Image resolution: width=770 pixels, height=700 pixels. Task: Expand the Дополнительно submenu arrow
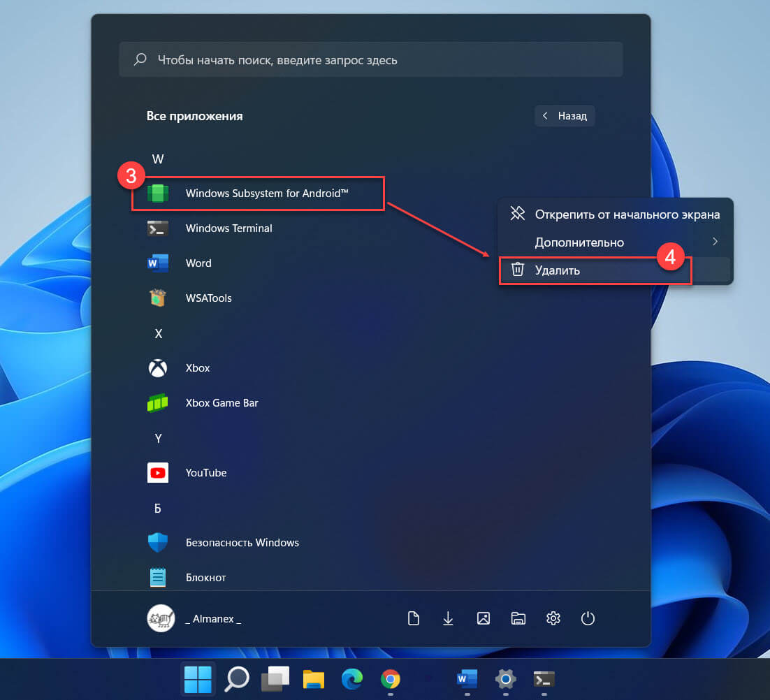(715, 242)
